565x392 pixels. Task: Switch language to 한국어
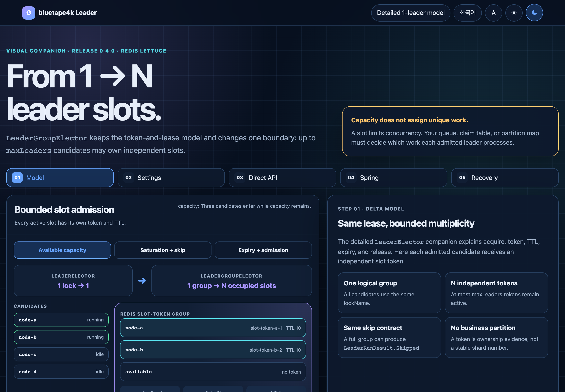(x=467, y=13)
